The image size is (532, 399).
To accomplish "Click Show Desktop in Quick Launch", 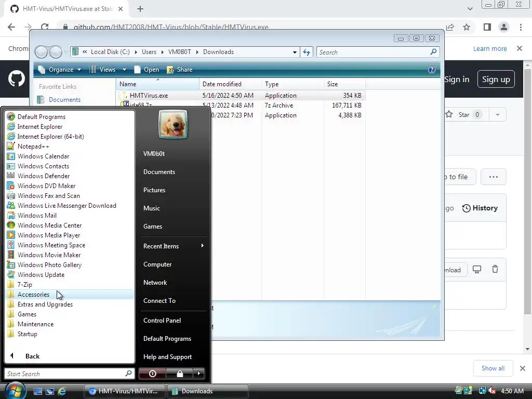I will pos(37,391).
